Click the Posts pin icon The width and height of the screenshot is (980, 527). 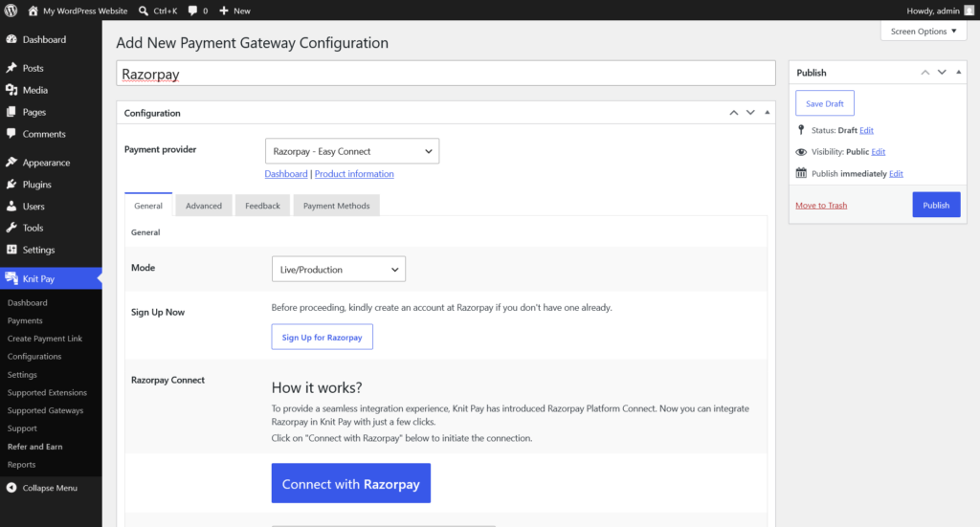11,68
